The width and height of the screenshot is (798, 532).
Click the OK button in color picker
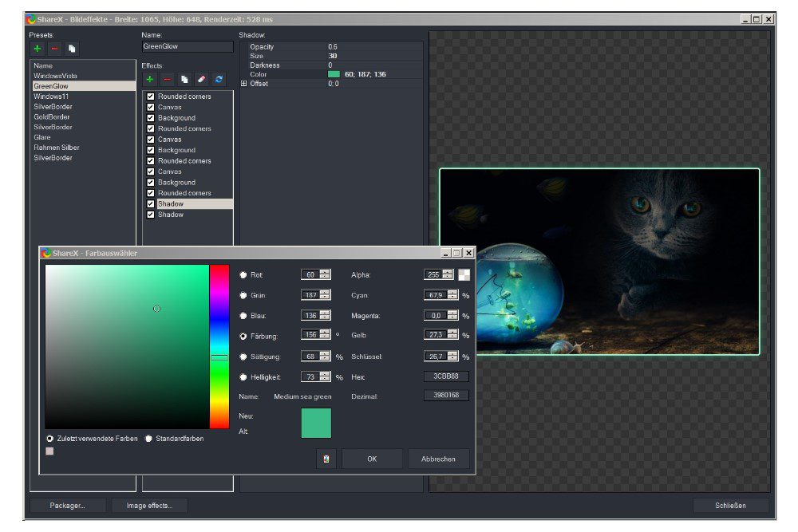372,459
